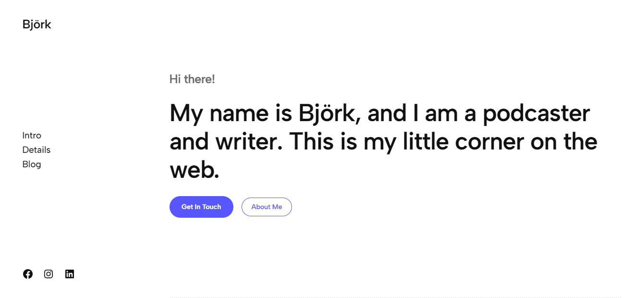Click the word "podcaster" in the headline
Screen dimensions: 644x298
pyautogui.click(x=536, y=114)
